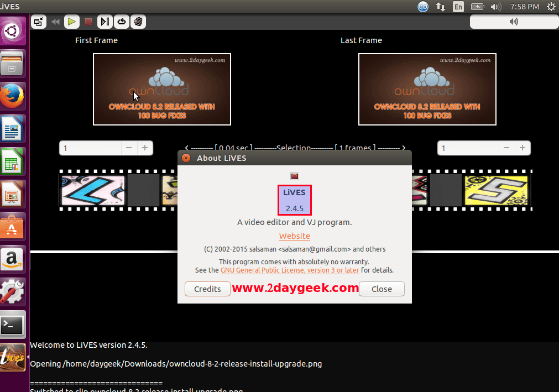Open LiVES from the Ubuntu dock
The width and height of the screenshot is (559, 392).
pos(12,357)
